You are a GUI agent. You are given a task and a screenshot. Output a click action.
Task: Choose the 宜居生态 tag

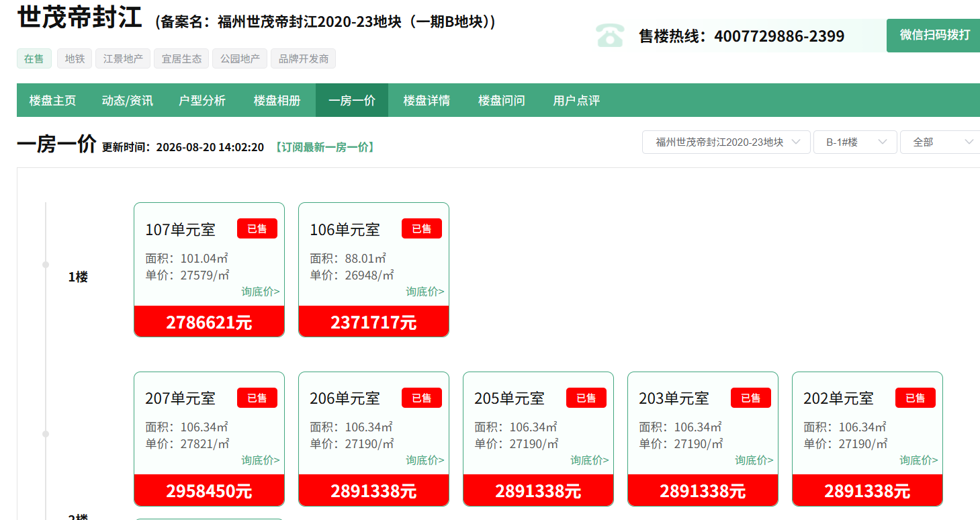pyautogui.click(x=181, y=58)
